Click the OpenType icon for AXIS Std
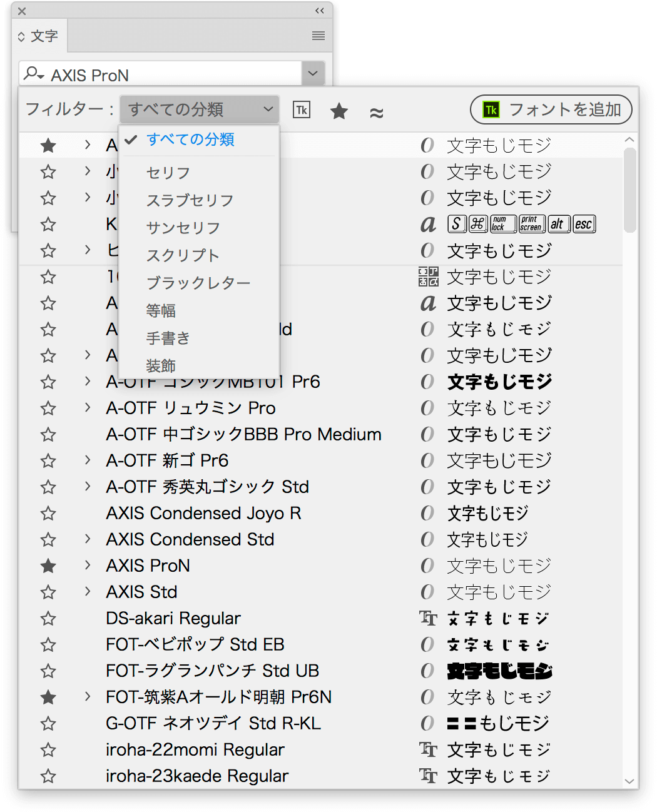This screenshot has height=812, width=657. 427,592
